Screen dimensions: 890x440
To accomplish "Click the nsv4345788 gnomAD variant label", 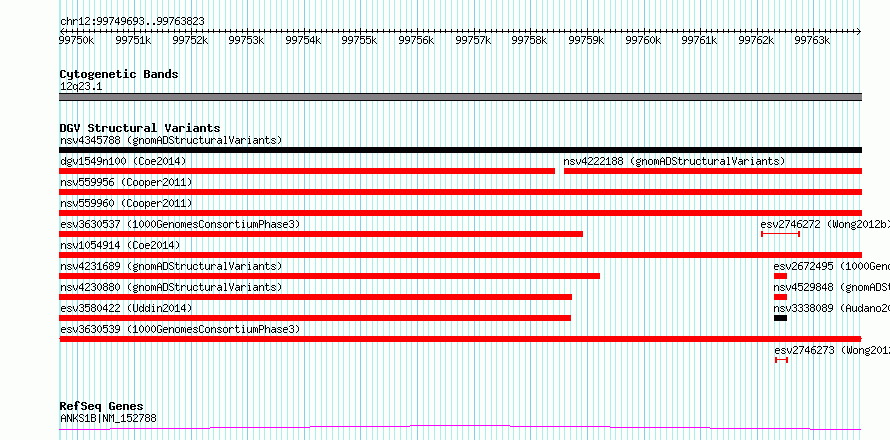I will pyautogui.click(x=171, y=140).
